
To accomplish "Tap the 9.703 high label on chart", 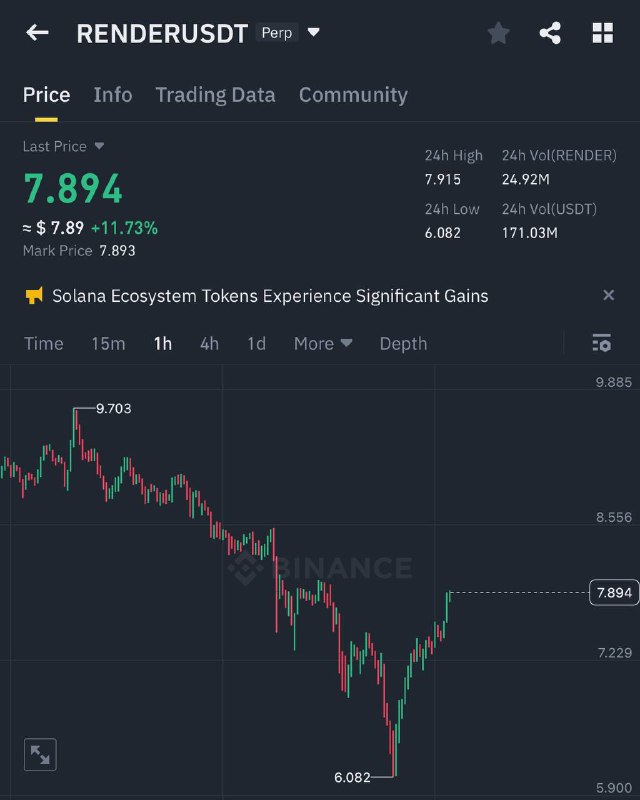I will click(x=113, y=408).
